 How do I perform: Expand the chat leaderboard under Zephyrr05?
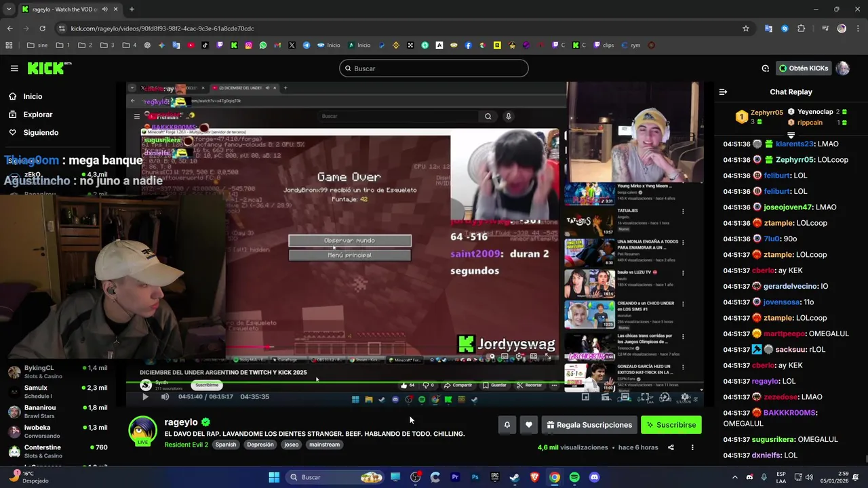click(x=791, y=136)
